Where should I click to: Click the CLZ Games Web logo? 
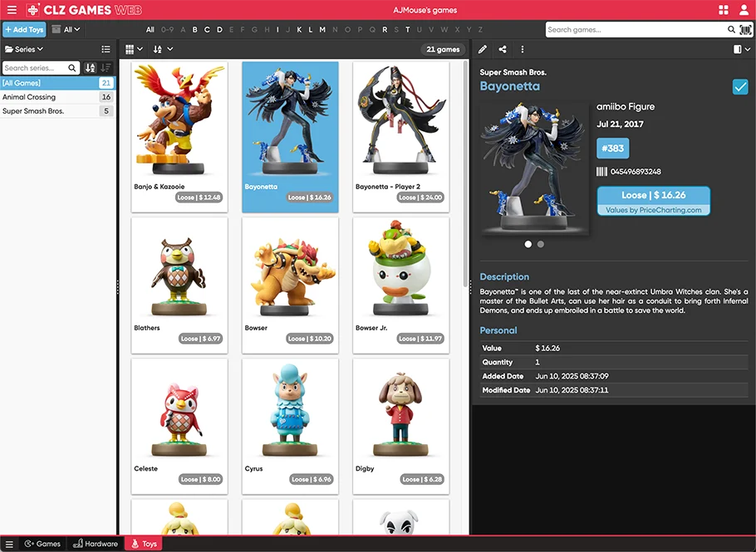84,10
